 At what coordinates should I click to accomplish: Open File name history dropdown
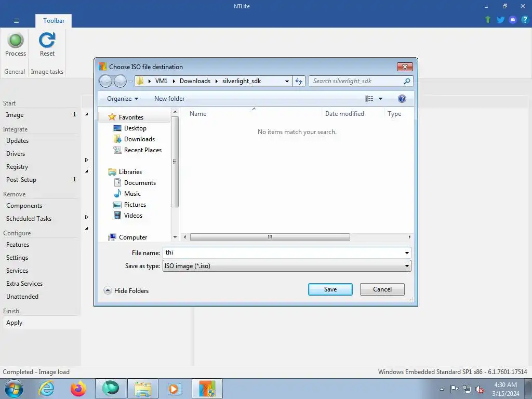pos(407,253)
